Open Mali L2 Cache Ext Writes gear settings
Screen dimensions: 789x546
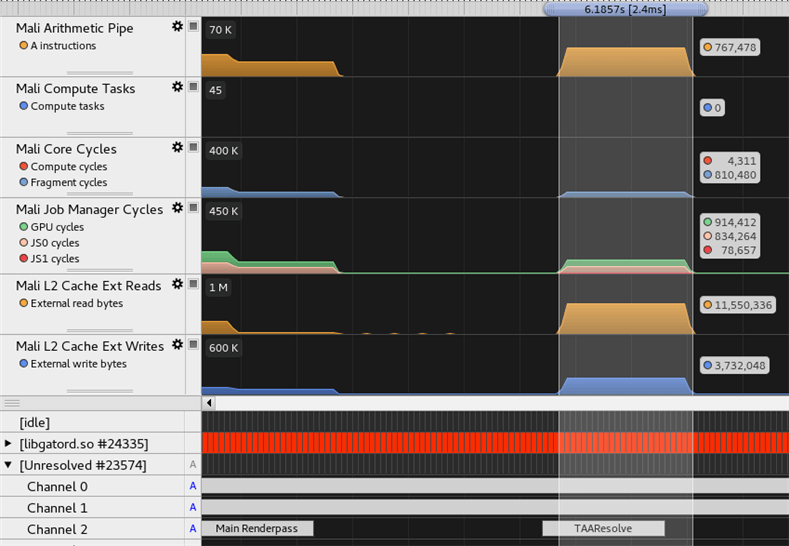tap(177, 345)
